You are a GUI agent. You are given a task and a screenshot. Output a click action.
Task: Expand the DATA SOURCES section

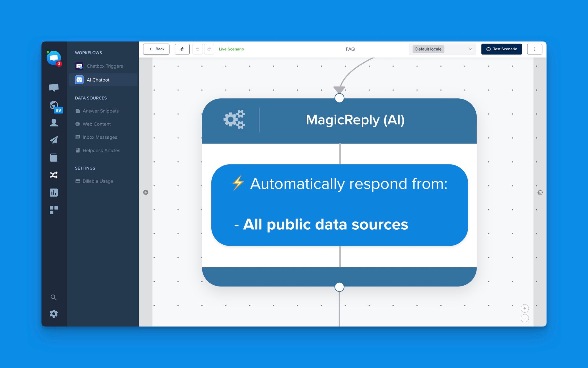(x=90, y=97)
